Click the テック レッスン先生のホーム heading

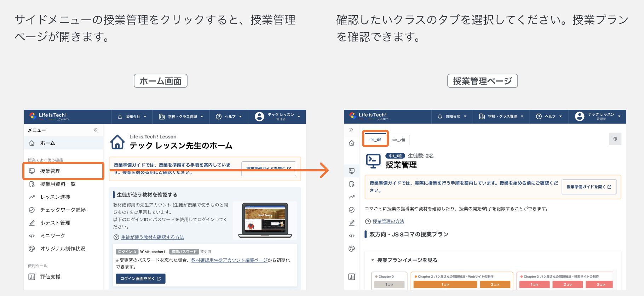pyautogui.click(x=181, y=146)
